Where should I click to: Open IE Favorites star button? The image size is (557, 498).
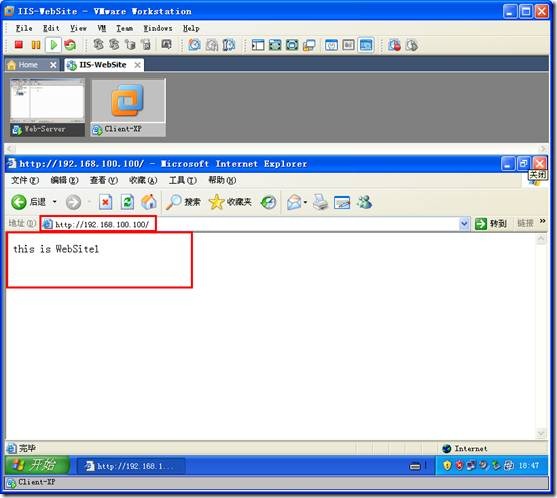point(230,202)
